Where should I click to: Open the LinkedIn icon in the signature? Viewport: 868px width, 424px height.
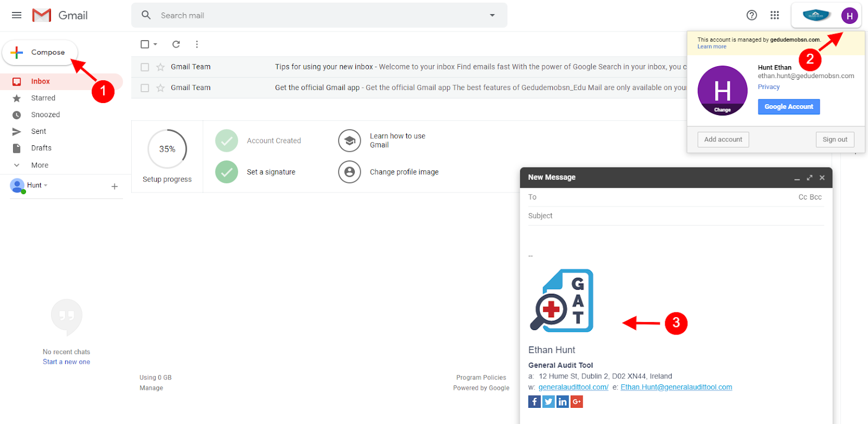pos(563,402)
